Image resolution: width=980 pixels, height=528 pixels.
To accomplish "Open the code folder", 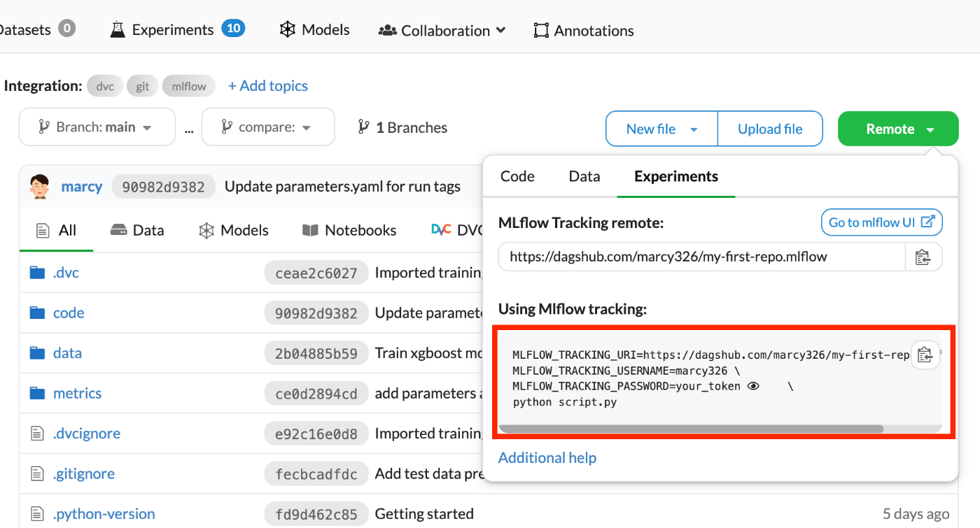I will point(69,313).
